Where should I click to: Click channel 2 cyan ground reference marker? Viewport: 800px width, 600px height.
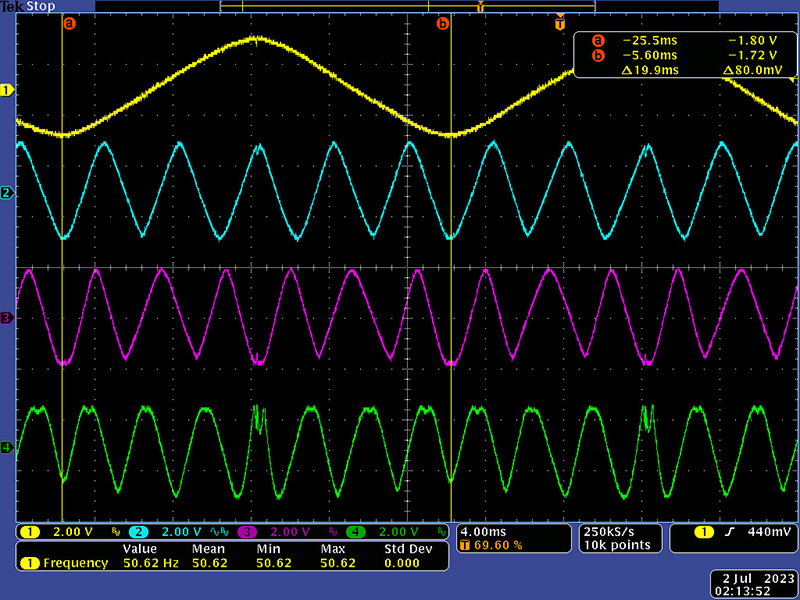[7, 192]
